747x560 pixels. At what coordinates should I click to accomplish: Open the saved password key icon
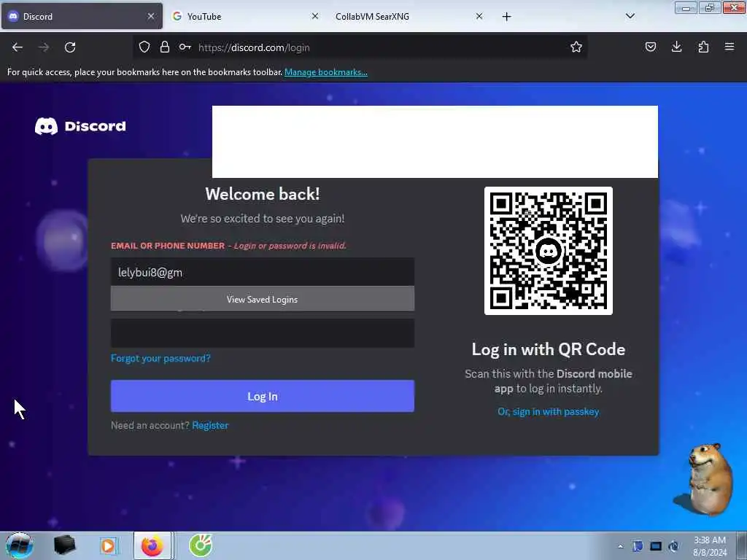(x=185, y=47)
